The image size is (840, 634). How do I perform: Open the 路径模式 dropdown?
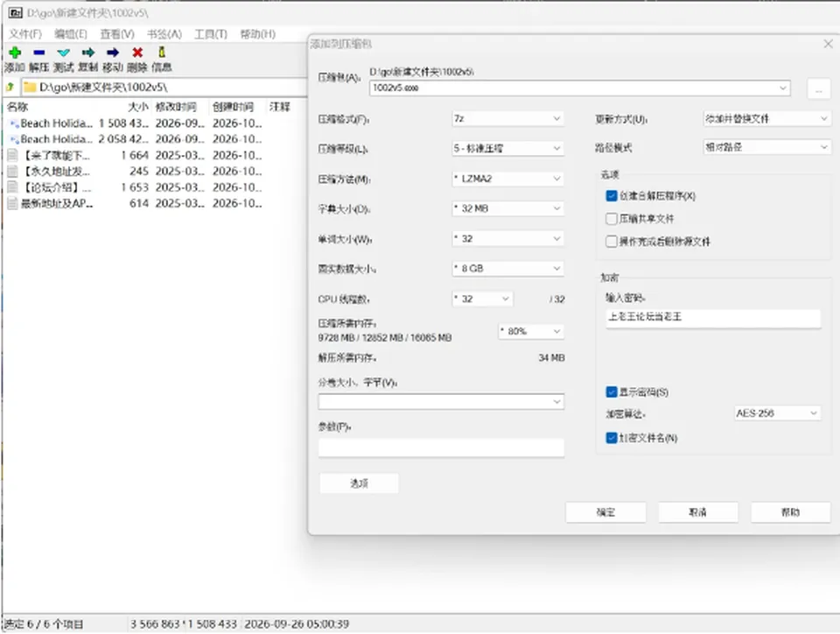tap(766, 147)
